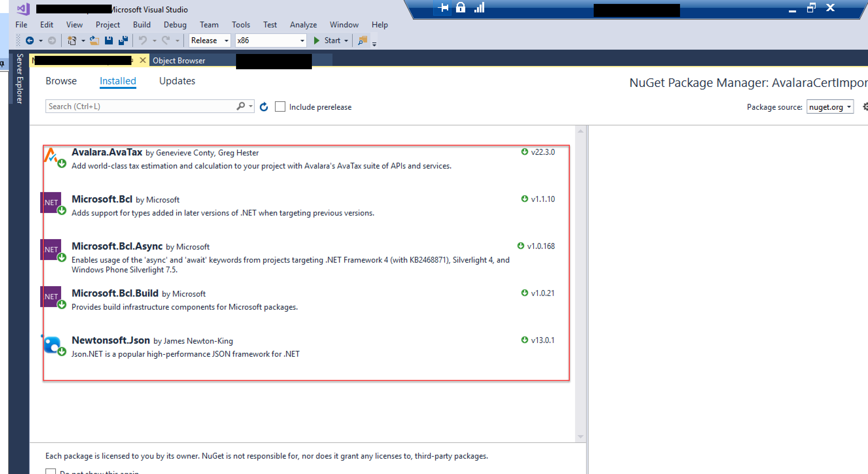Toggle the Do not show this again checkbox
868x474 pixels.
[x=51, y=471]
